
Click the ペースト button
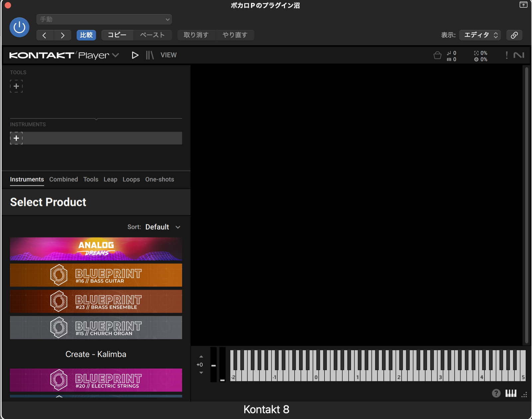pos(152,35)
